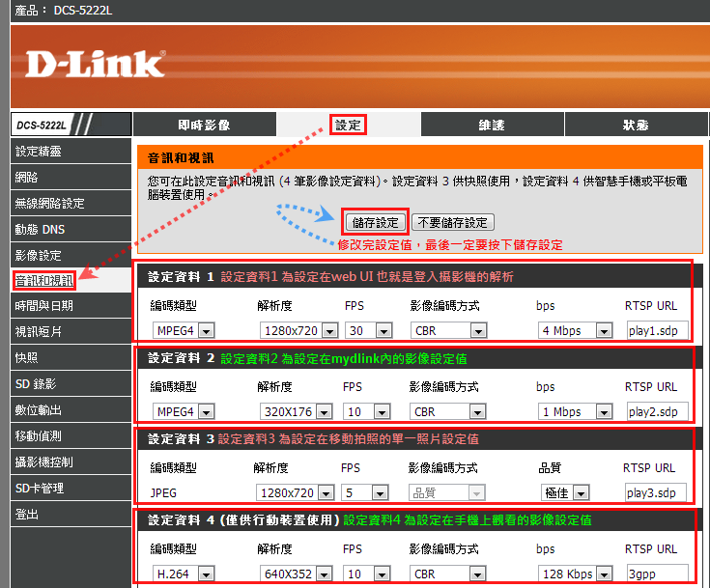Open SD卡管理 SD management page
The height and width of the screenshot is (588, 710).
[71, 488]
